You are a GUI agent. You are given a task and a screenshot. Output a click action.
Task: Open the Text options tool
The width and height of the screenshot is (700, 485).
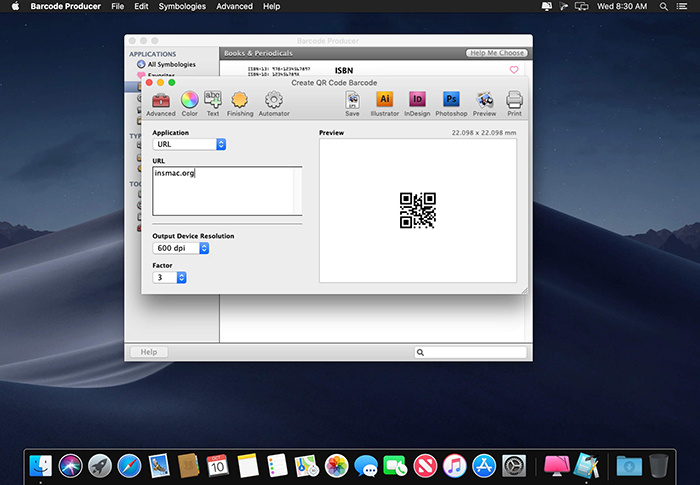[x=213, y=104]
